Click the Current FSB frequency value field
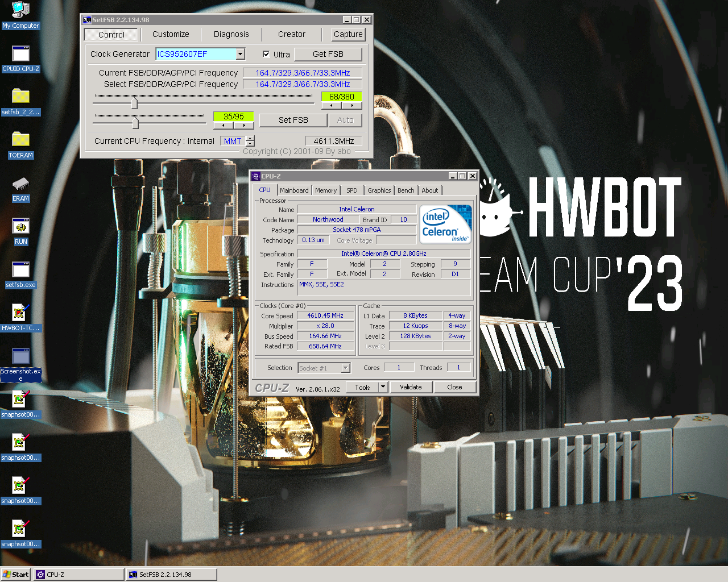The height and width of the screenshot is (582, 728). [303, 73]
